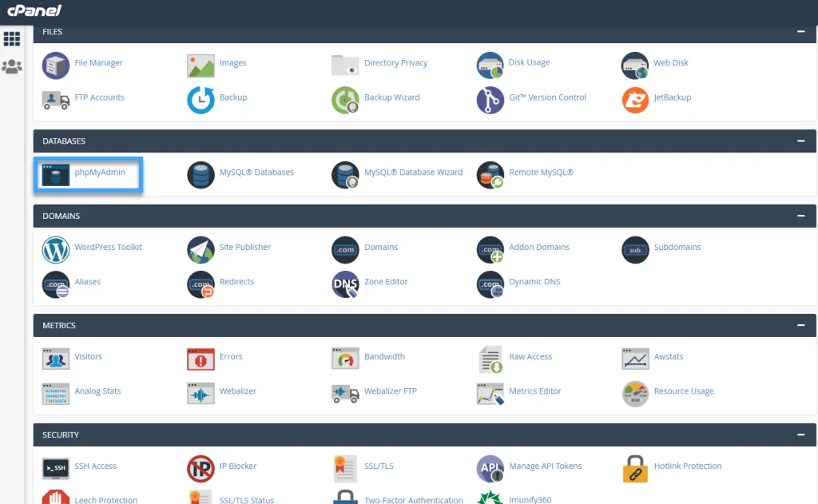Open the Imunify360 link

(x=530, y=499)
